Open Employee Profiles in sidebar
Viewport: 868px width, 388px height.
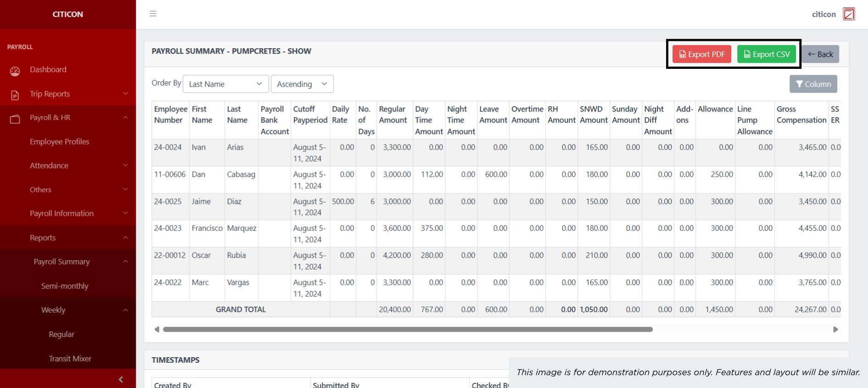click(x=60, y=141)
